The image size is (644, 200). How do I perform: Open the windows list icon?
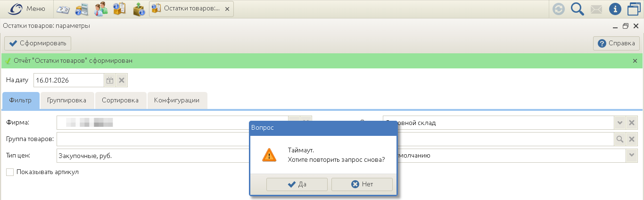click(634, 9)
